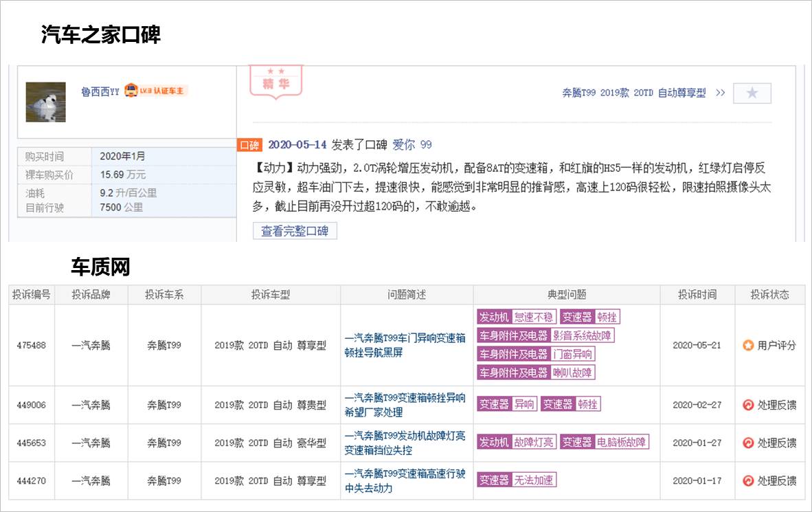812x512 pixels.
Task: Open review title 爱你 99
Action: (411, 144)
